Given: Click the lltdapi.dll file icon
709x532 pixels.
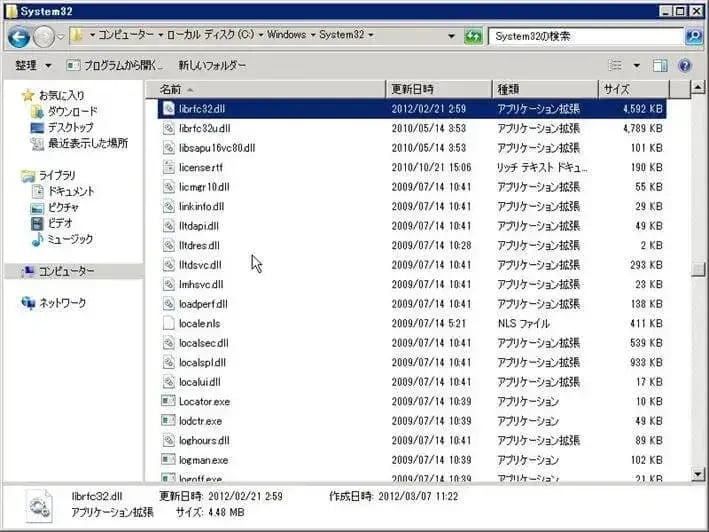Looking at the screenshot, I should (x=169, y=226).
